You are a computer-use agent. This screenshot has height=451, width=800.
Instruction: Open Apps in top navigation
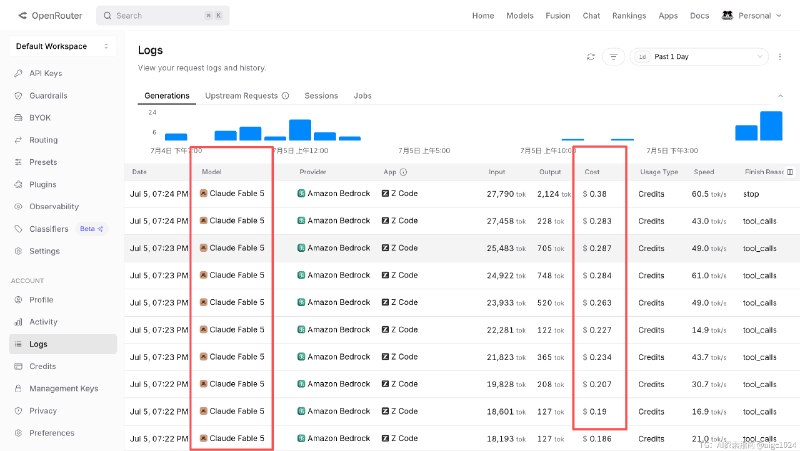(x=668, y=16)
